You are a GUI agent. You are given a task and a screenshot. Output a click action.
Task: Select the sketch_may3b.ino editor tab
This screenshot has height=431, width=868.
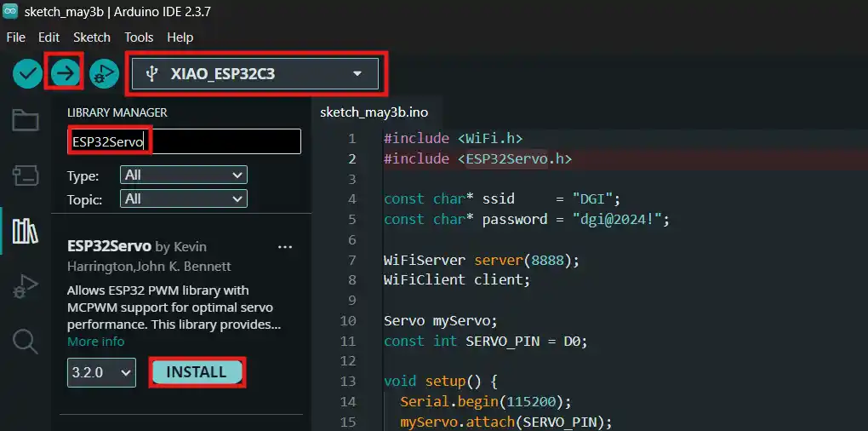click(x=374, y=112)
